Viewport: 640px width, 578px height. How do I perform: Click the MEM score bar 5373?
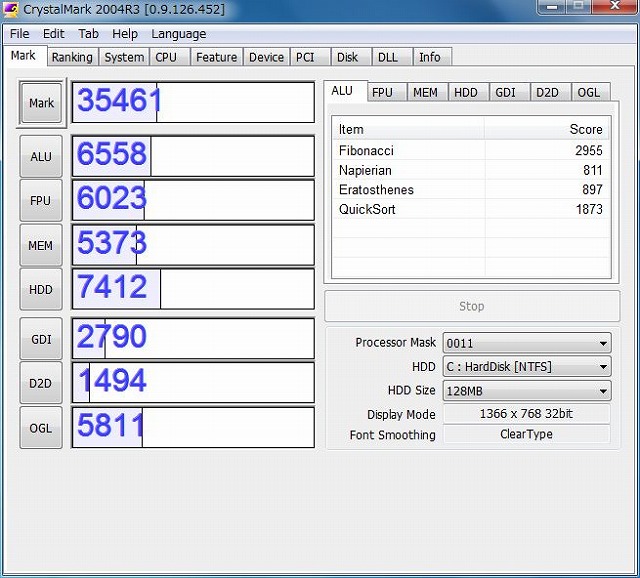coord(193,245)
